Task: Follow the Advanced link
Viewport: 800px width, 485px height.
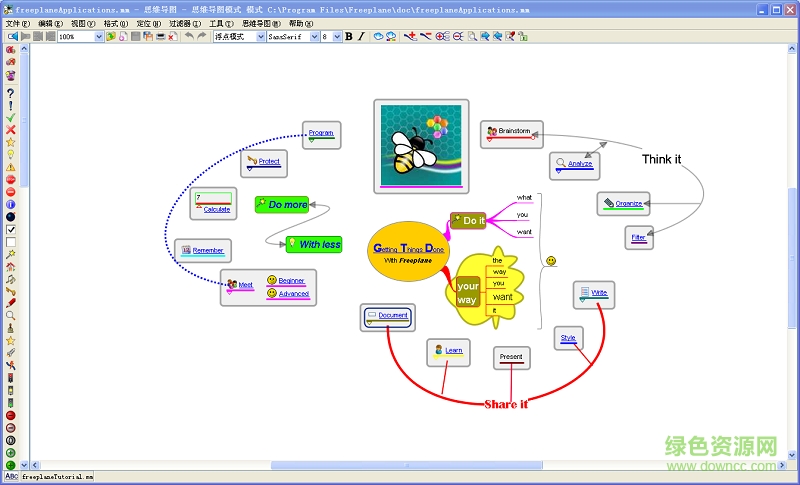Action: point(294,294)
